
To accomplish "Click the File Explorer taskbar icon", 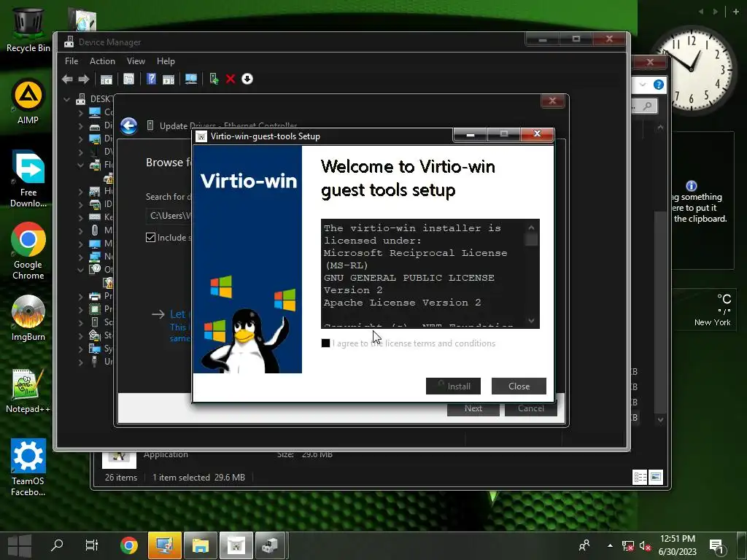I will tap(201, 545).
